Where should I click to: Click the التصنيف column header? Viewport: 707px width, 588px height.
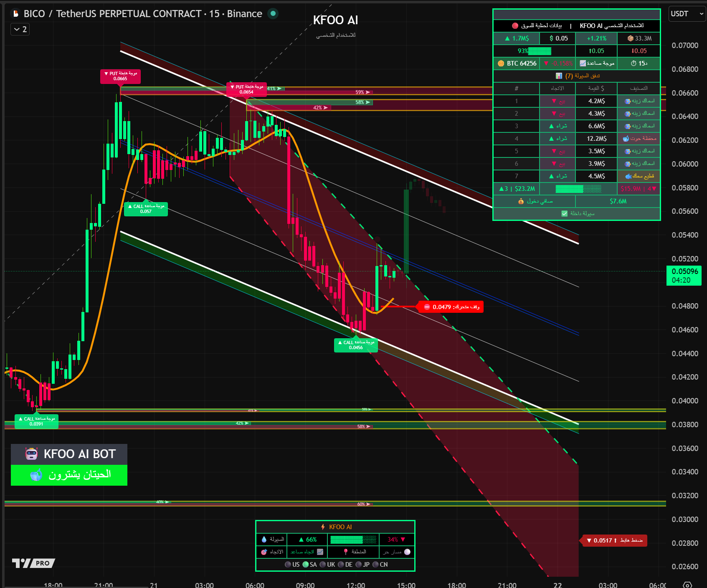coord(639,89)
